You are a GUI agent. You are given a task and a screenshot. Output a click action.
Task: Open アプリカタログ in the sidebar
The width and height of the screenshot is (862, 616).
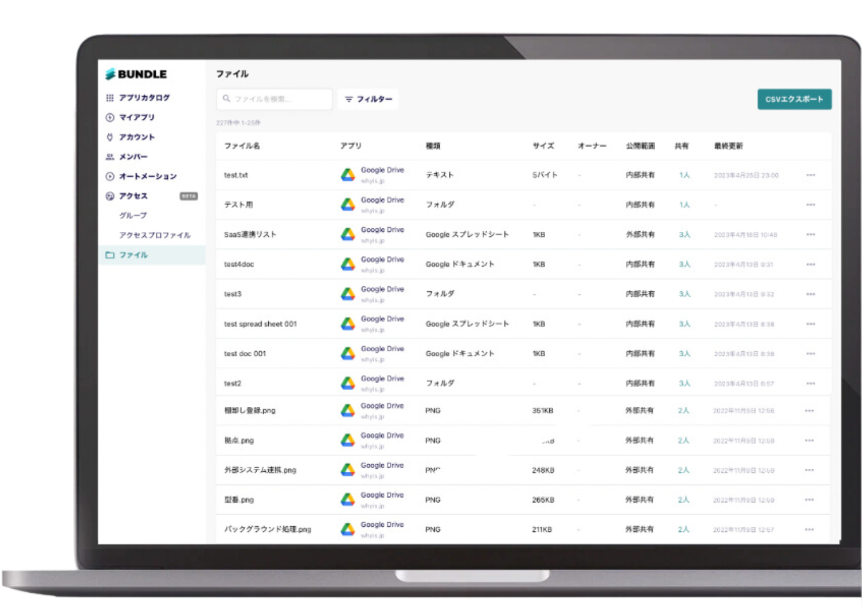pos(144,98)
